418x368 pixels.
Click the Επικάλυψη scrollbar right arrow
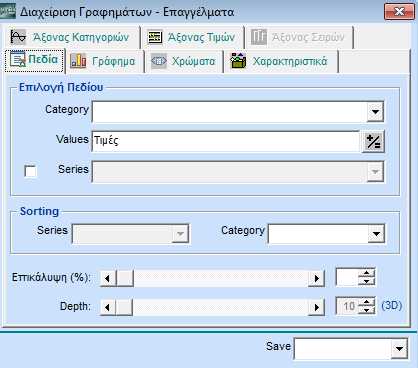pyautogui.click(x=316, y=278)
